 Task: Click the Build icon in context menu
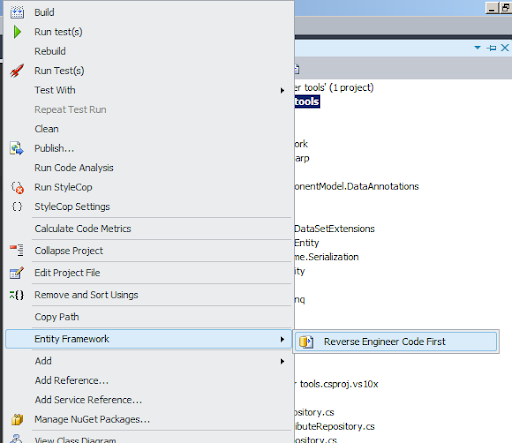(x=17, y=12)
